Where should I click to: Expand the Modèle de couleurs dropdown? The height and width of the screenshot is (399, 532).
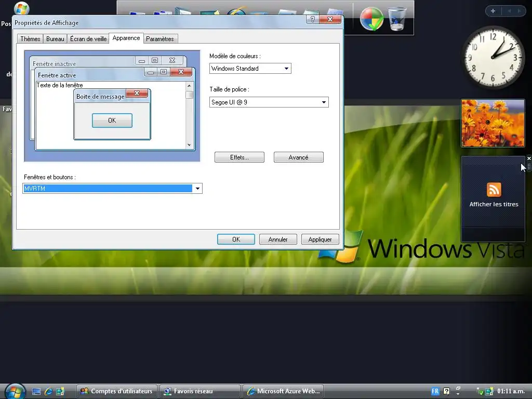(286, 69)
